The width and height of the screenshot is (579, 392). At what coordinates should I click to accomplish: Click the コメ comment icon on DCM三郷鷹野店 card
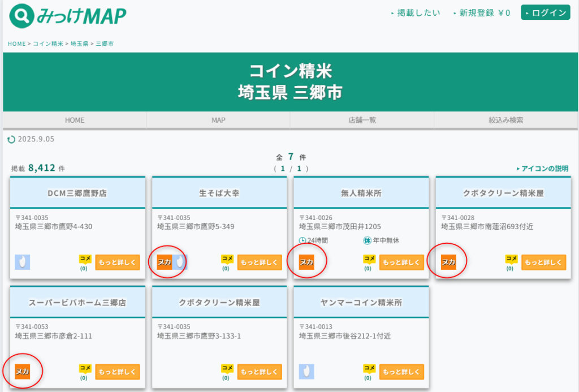coord(85,259)
